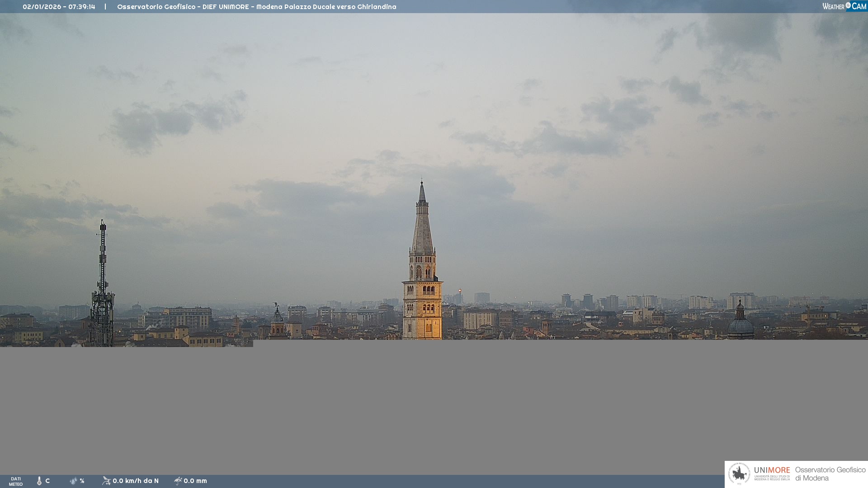868x488 pixels.
Task: Click the DATI METEO label
Action: point(16,481)
